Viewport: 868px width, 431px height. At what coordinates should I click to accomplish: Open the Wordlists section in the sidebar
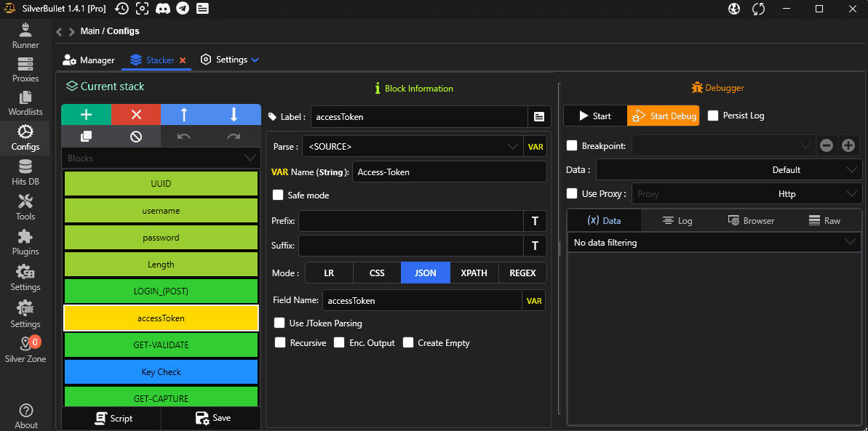25,103
